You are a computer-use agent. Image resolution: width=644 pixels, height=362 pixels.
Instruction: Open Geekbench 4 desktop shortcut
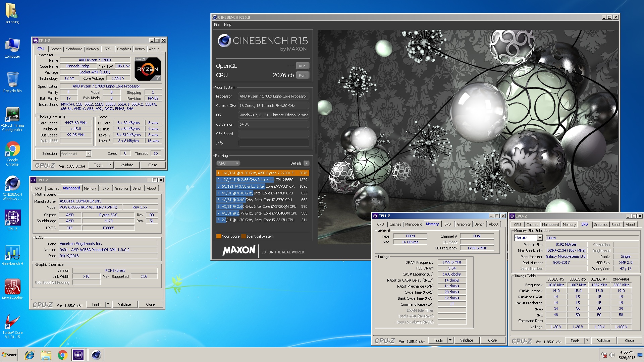click(x=12, y=255)
